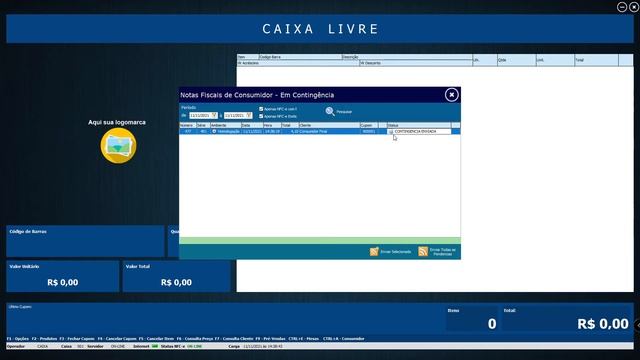The width and height of the screenshot is (640, 360).
Task: Click the Valor Unitário R$ 0,00 panel
Action: (x=62, y=276)
